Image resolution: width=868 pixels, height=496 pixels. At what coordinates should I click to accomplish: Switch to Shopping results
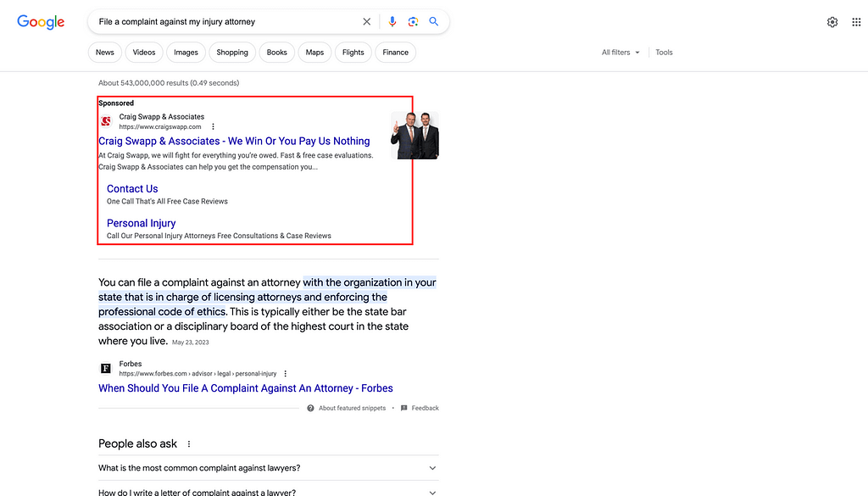coord(232,52)
